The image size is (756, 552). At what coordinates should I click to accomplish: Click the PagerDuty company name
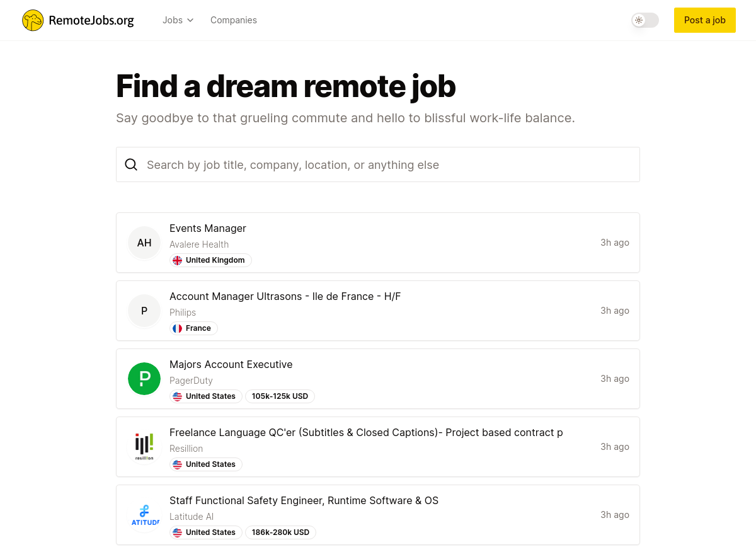pyautogui.click(x=191, y=381)
